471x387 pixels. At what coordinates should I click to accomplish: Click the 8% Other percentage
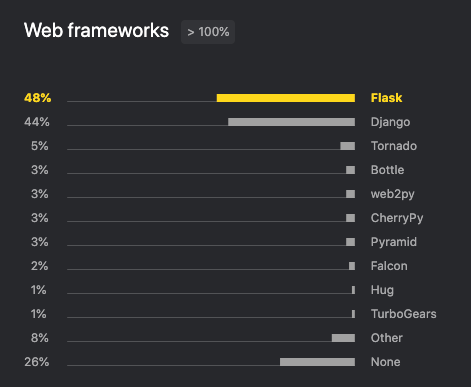40,338
